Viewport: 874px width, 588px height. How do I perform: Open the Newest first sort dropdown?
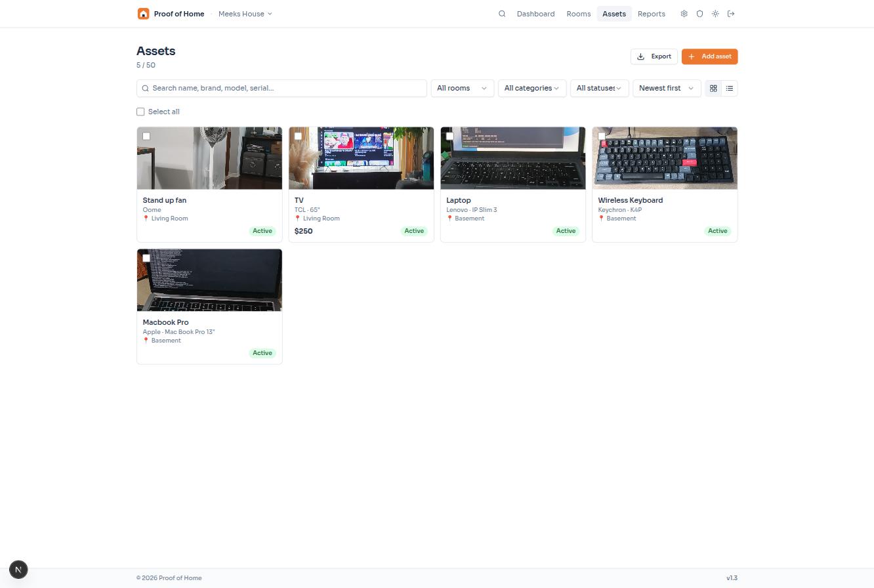click(667, 88)
